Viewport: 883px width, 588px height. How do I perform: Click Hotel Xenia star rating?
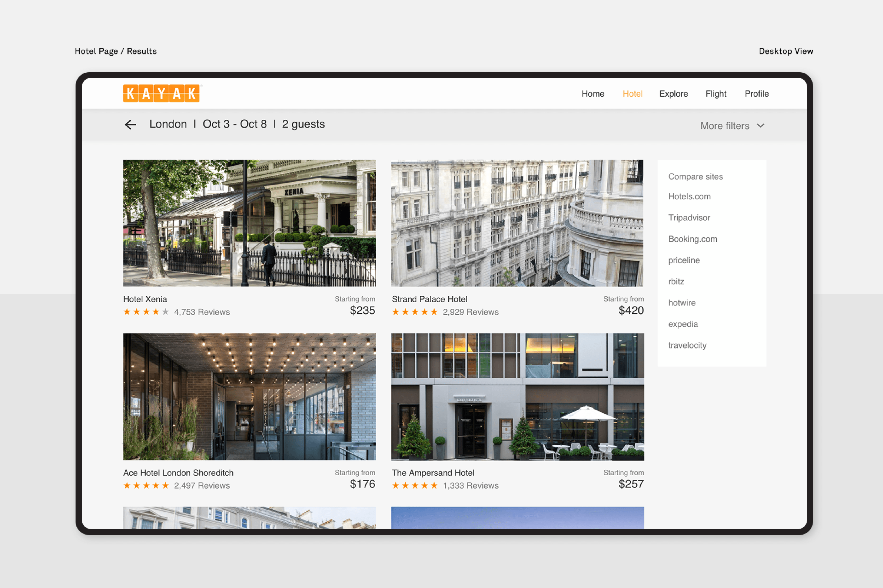pyautogui.click(x=146, y=312)
